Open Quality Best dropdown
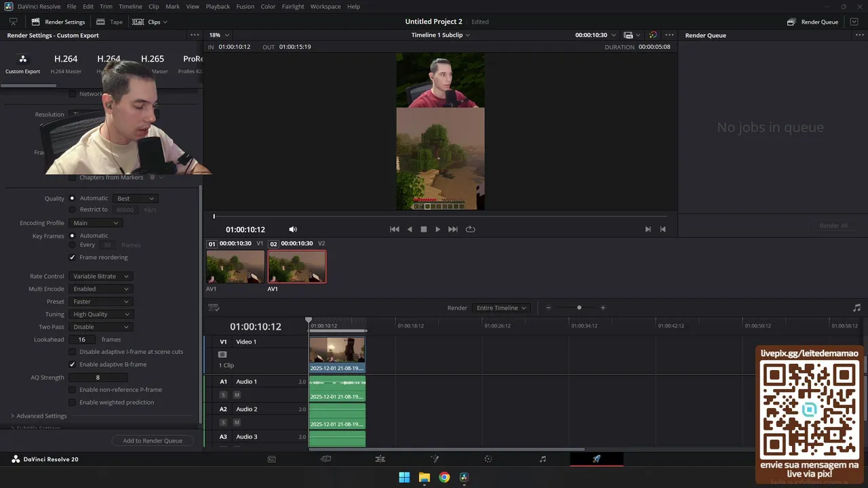Screen dimensions: 868x488 tap(136, 199)
